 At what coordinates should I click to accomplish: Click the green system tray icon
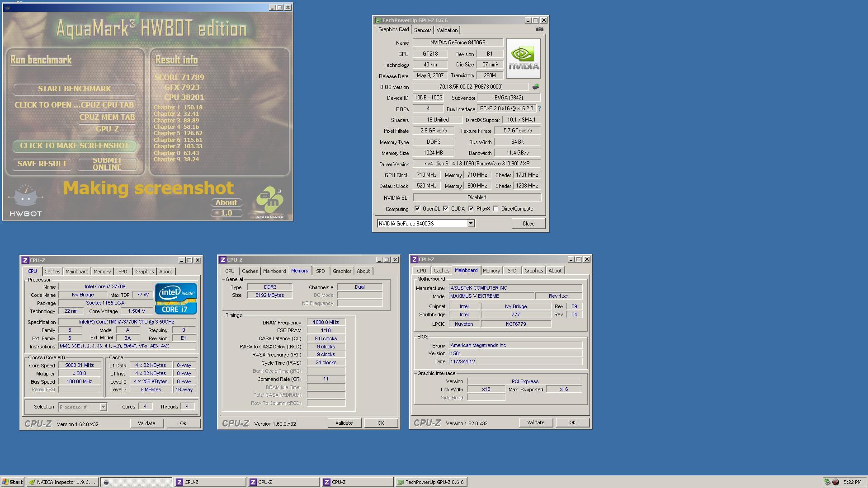click(827, 482)
